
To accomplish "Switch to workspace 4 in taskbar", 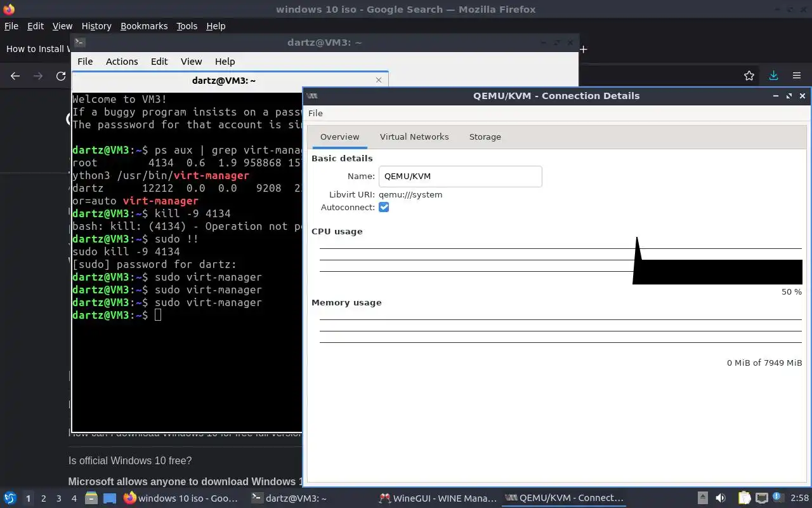I will [74, 498].
